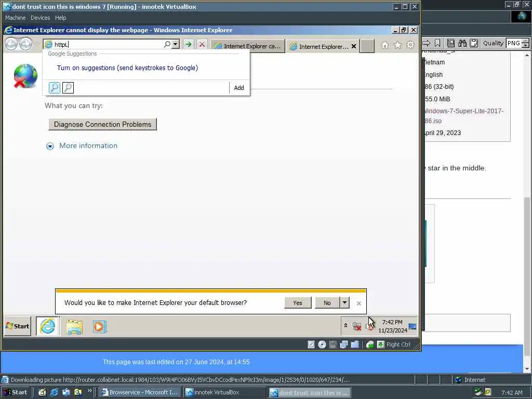Viewport: 532px width, 399px height.
Task: Click 'Turn on suggestions' link
Action: click(x=127, y=68)
